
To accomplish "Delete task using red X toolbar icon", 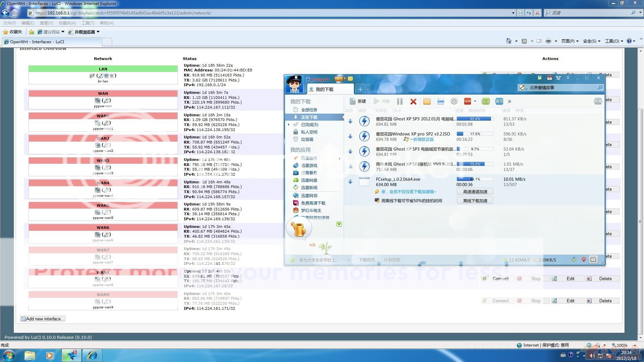I will [x=413, y=102].
